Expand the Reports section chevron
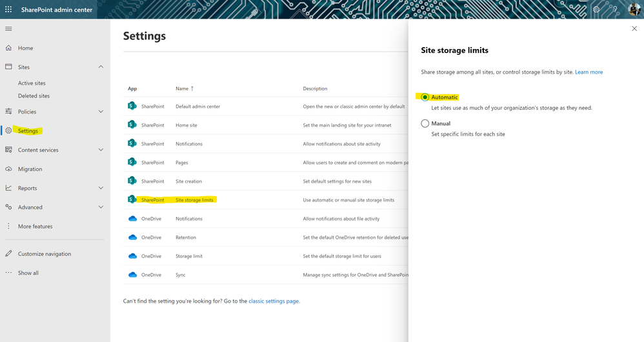The image size is (644, 342). tap(101, 188)
